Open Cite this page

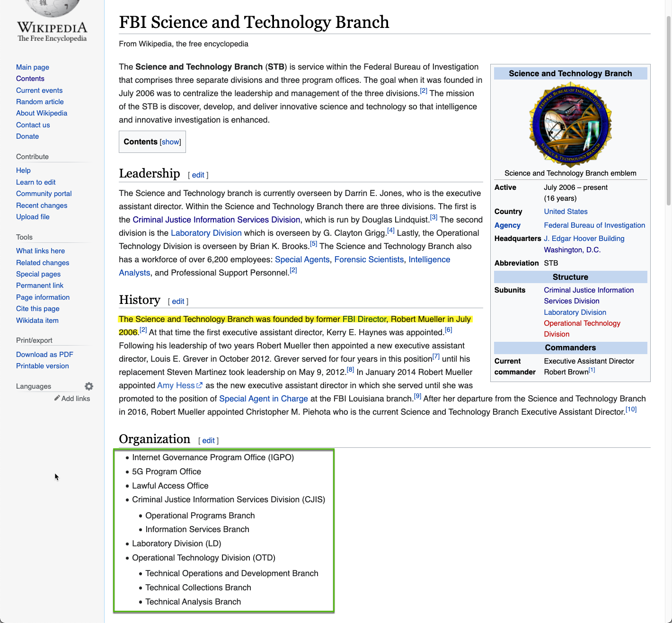38,309
